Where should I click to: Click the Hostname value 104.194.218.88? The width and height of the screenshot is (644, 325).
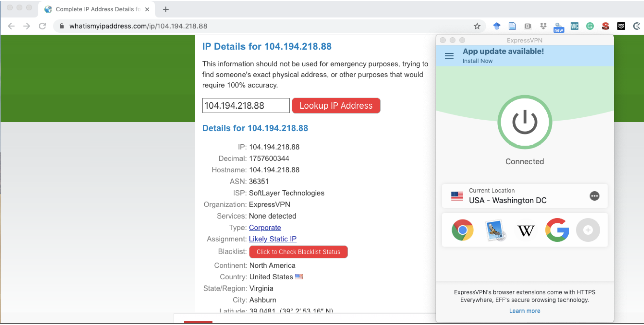274,170
